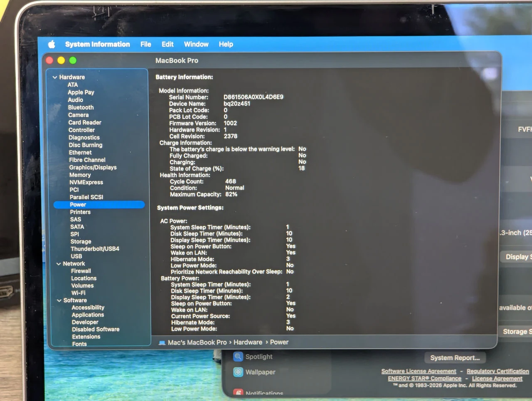Click Mac's MacBook Pro in the path bar
This screenshot has height=401, width=532.
197,342
